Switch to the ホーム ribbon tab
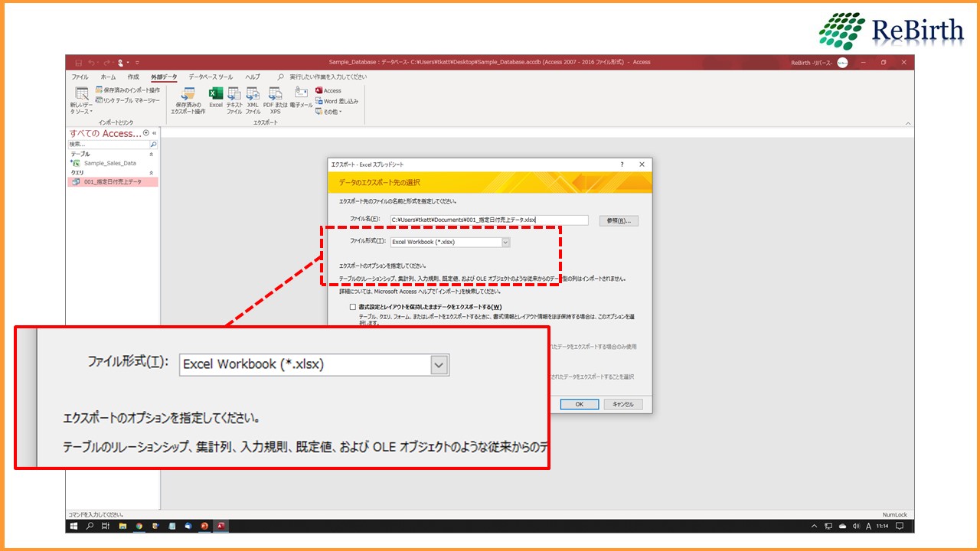The height and width of the screenshot is (551, 980). coord(109,77)
